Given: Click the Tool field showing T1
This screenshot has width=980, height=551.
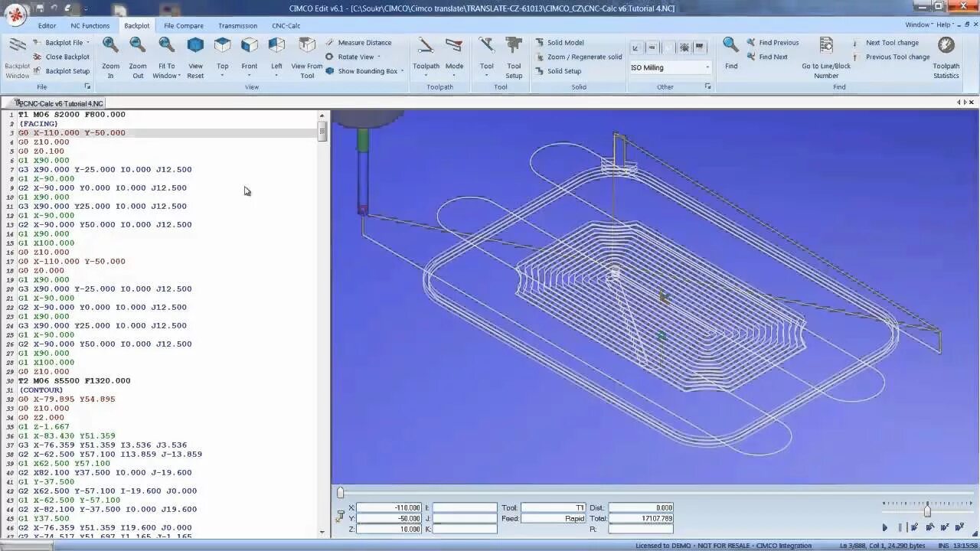Looking at the screenshot, I should tap(554, 507).
